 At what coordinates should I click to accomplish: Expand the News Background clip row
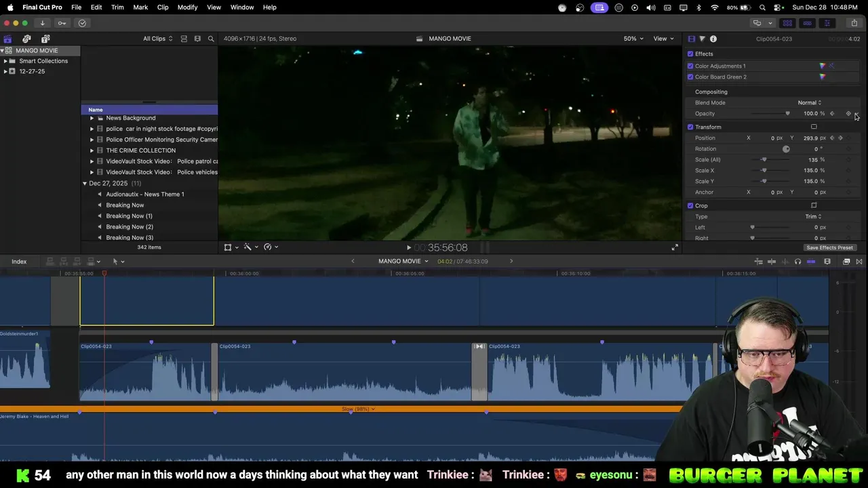point(92,118)
